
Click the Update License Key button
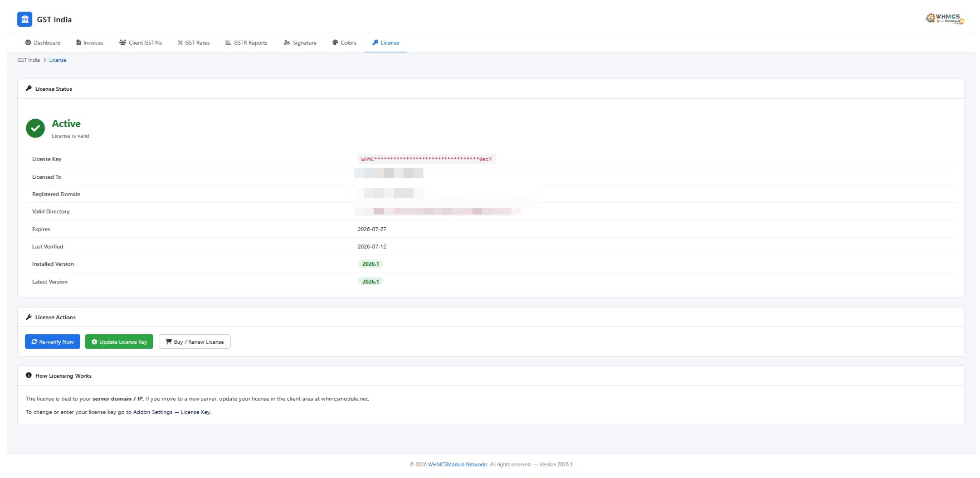(119, 342)
